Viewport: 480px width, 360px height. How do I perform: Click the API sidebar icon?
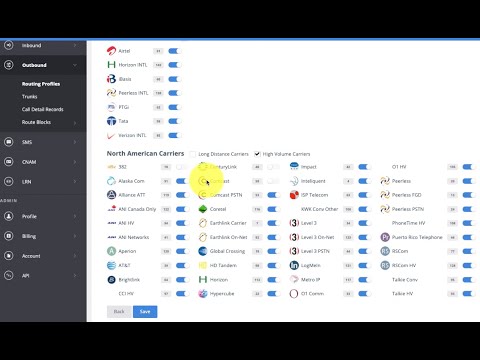[x=9, y=275]
